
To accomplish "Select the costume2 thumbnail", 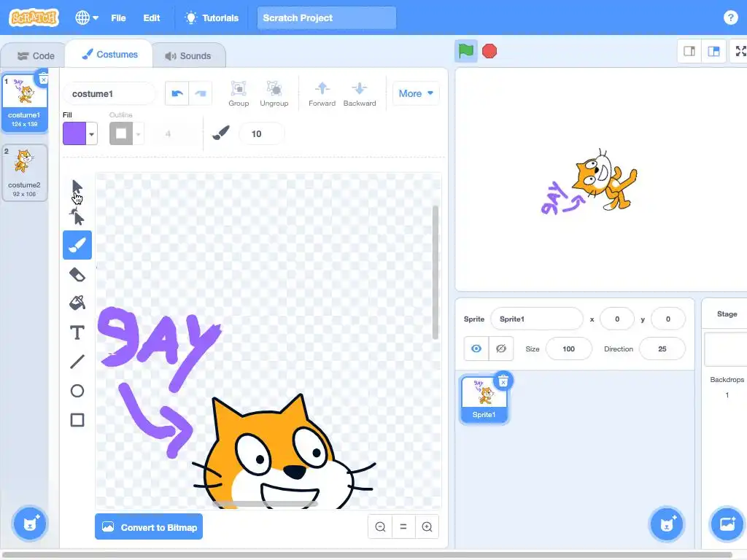I will pyautogui.click(x=24, y=172).
